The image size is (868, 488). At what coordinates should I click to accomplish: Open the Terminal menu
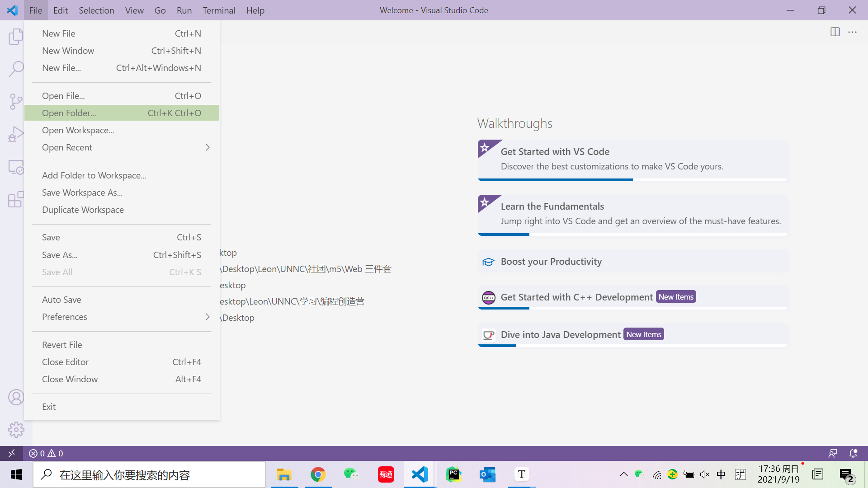coord(219,10)
